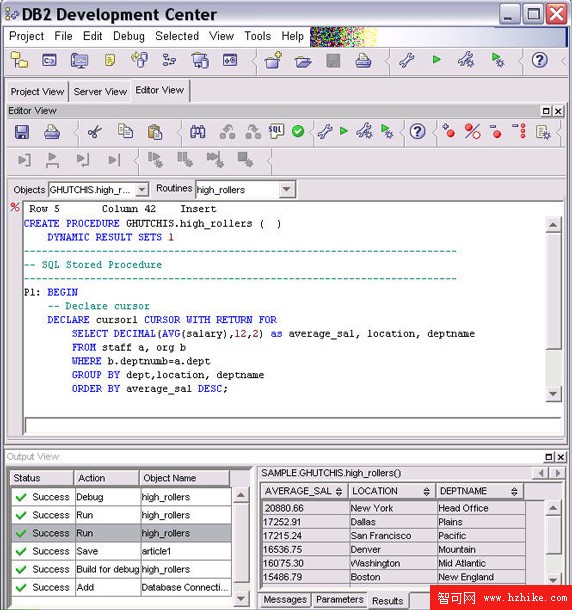Viewport: 572px width, 610px height.
Task: Click the Toggle breakpoint percent icon
Action: click(472, 131)
